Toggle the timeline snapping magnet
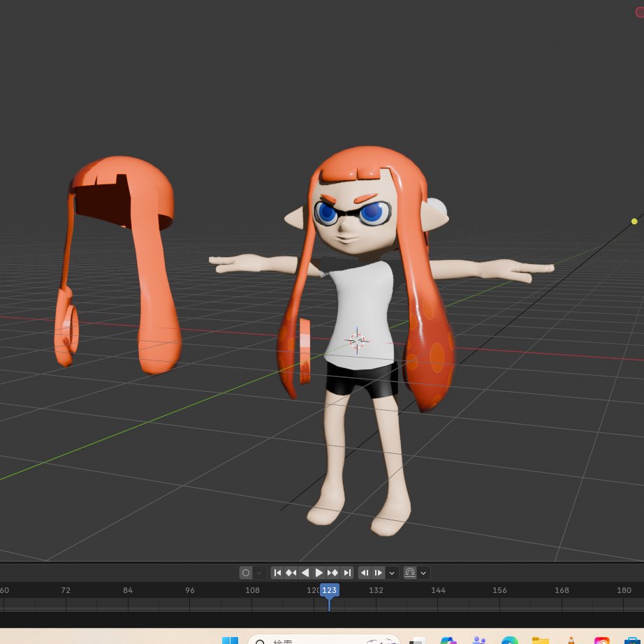Screen dimensions: 644x644 point(410,573)
